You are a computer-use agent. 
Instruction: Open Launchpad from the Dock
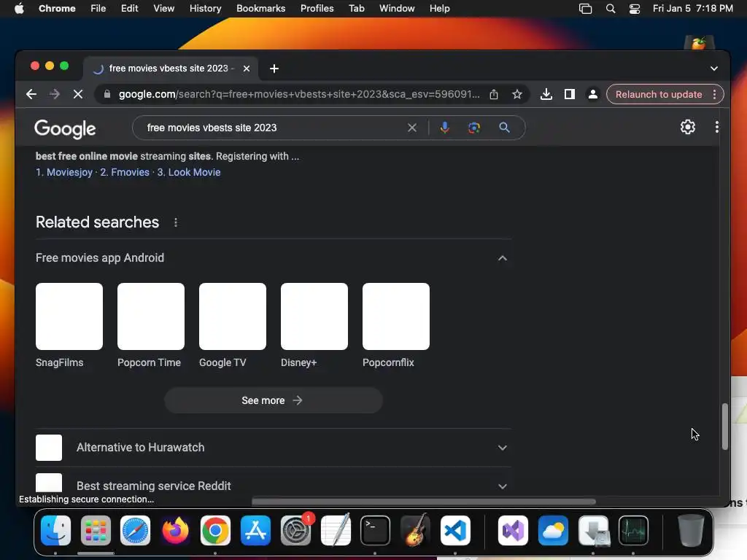[x=96, y=531]
